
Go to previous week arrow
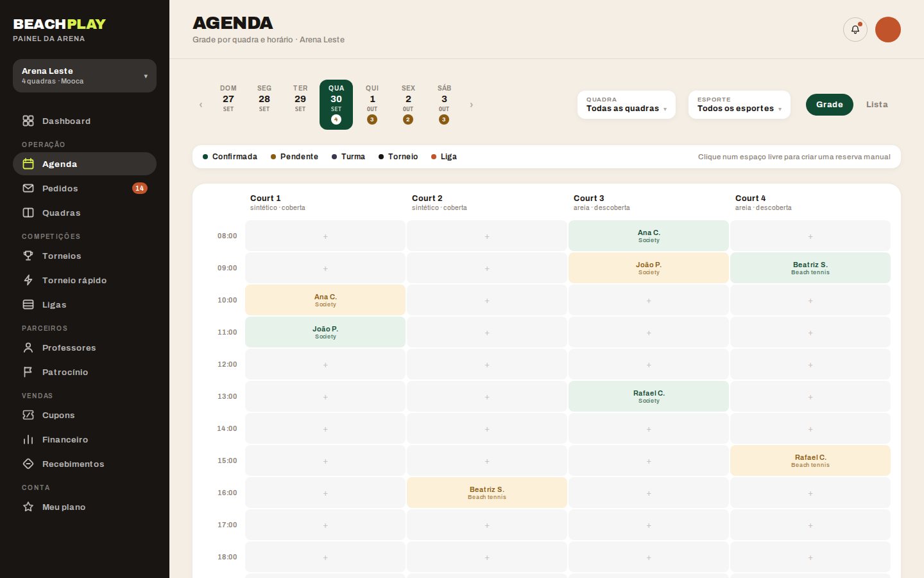[x=201, y=105]
